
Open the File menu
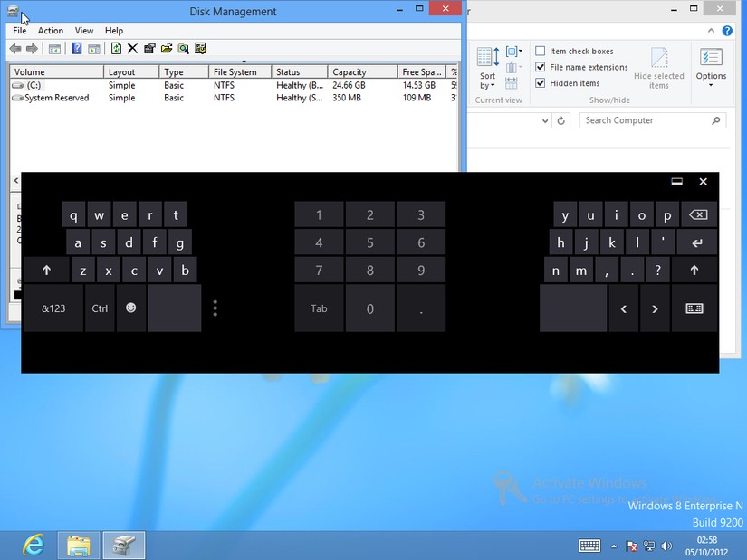pyautogui.click(x=20, y=31)
